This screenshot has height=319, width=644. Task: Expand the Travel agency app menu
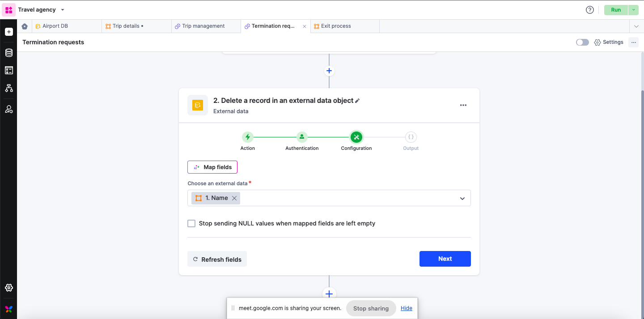coord(63,10)
